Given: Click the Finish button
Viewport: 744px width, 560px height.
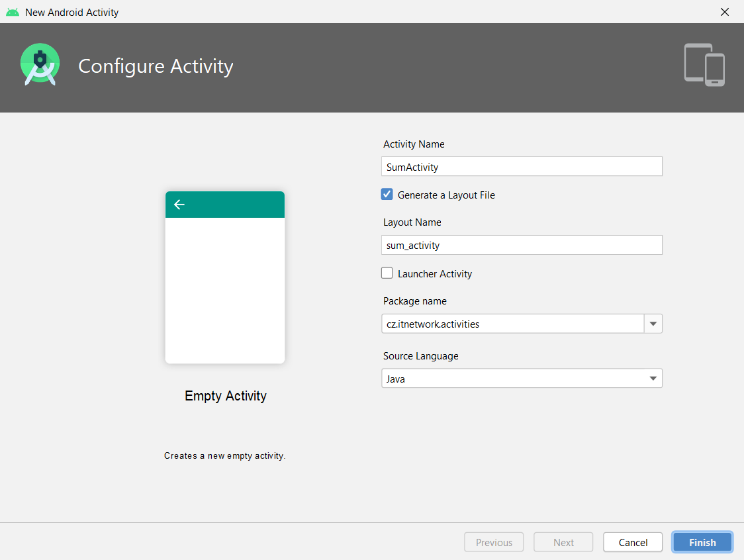Looking at the screenshot, I should click(702, 541).
